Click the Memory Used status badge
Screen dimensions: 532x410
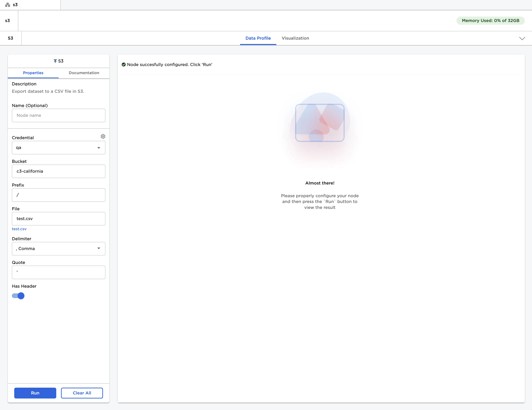tap(490, 21)
